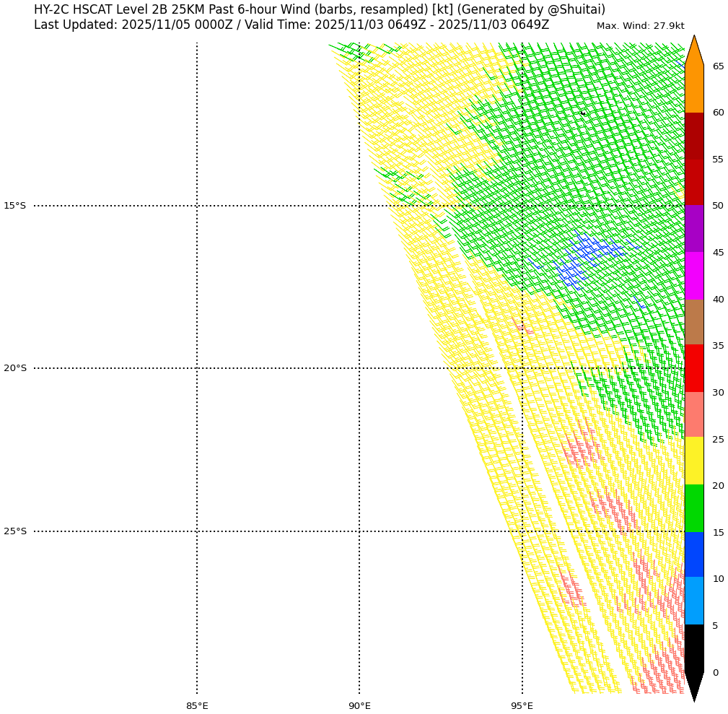Choose the dark blue 10-15 kt band
The image size is (728, 714).
[694, 554]
